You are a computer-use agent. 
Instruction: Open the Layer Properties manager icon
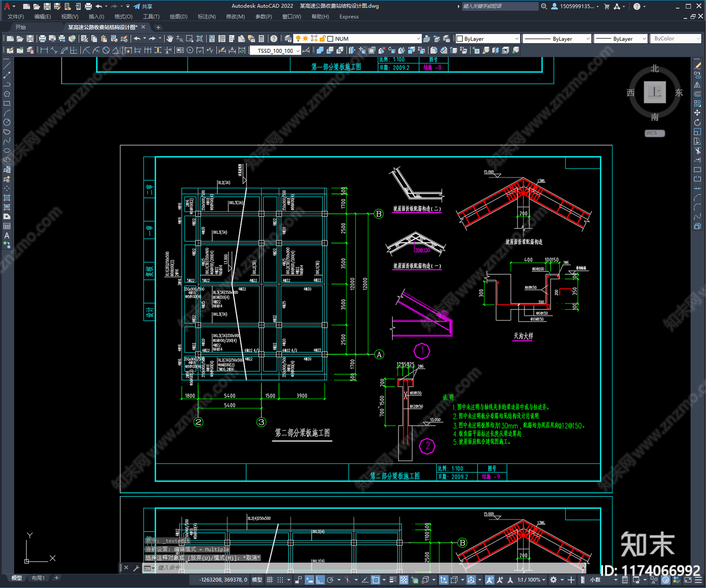[x=288, y=39]
